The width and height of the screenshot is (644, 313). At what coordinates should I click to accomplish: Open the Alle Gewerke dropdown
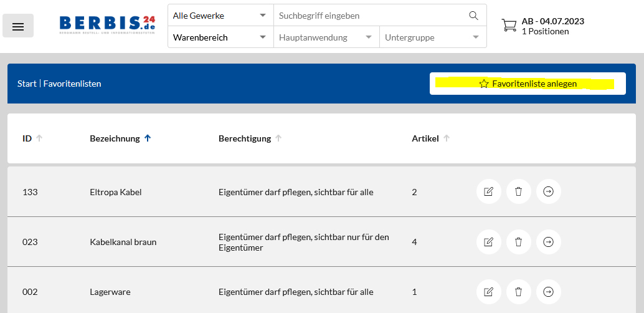point(220,16)
